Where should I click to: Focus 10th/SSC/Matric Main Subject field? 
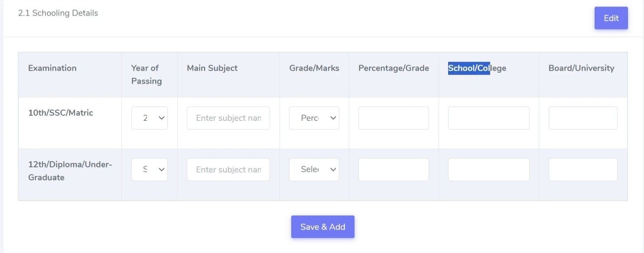228,118
